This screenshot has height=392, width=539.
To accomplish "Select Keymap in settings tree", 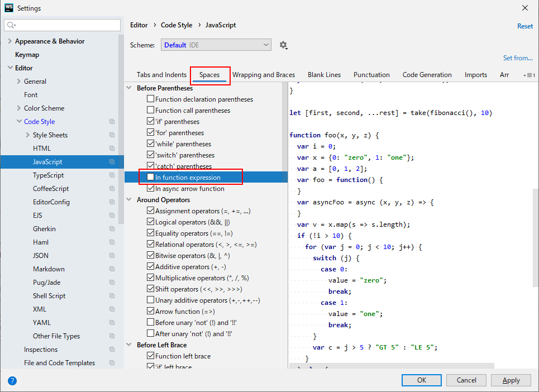I will [x=27, y=55].
